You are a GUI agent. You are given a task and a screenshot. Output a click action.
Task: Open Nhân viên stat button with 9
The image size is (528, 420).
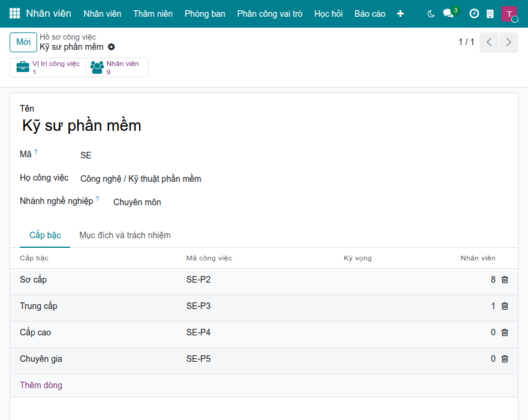(117, 68)
